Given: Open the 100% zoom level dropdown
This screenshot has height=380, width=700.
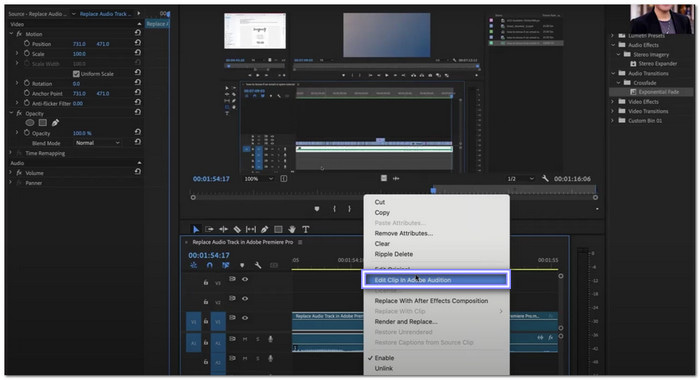Looking at the screenshot, I should pyautogui.click(x=258, y=179).
